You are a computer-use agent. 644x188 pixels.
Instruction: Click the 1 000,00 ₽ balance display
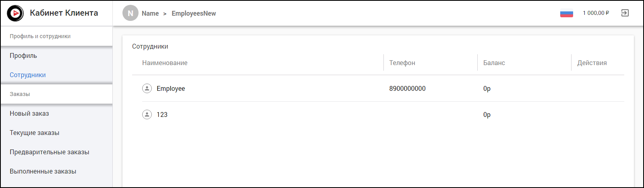point(596,13)
